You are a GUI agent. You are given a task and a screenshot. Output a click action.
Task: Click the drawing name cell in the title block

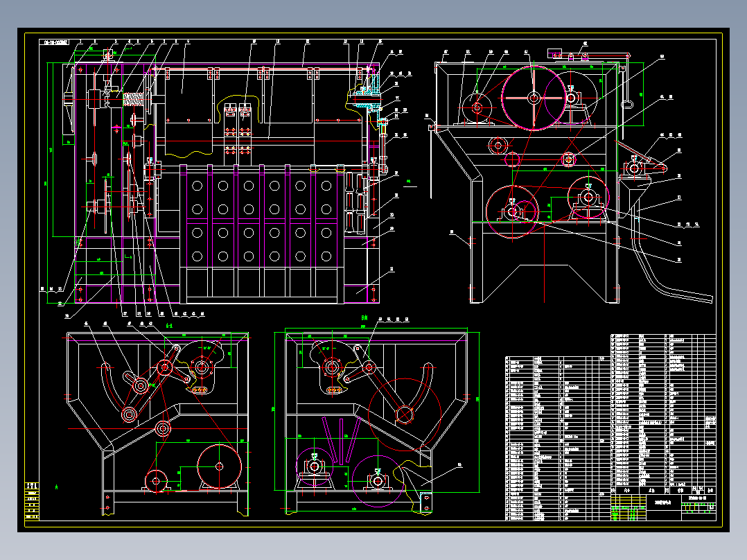tap(664, 502)
